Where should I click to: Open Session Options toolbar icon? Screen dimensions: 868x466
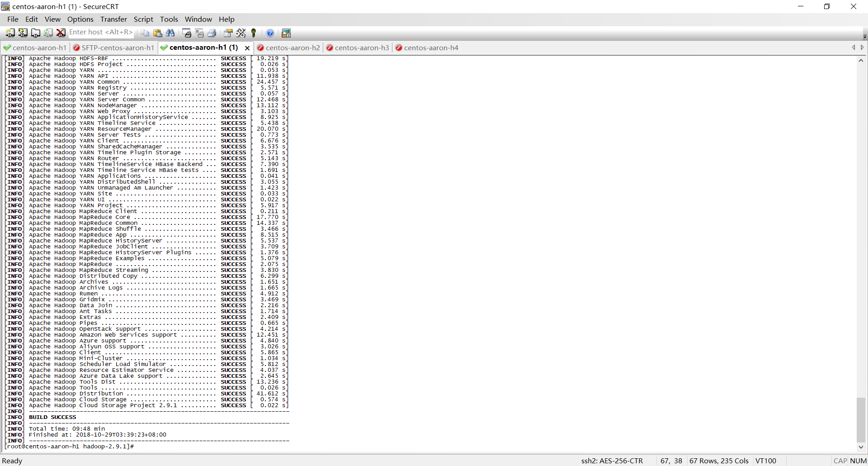point(228,33)
